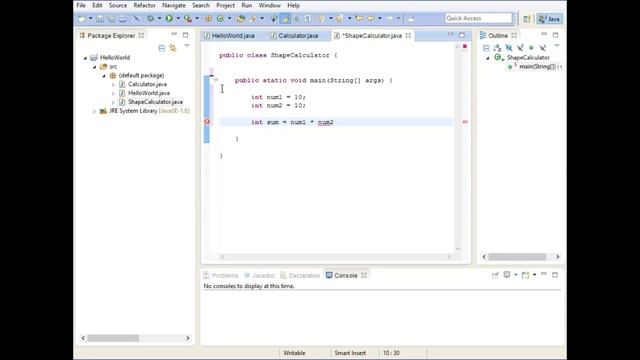Switch to the Declaration tab
This screenshot has height=360, width=640.
pyautogui.click(x=300, y=276)
